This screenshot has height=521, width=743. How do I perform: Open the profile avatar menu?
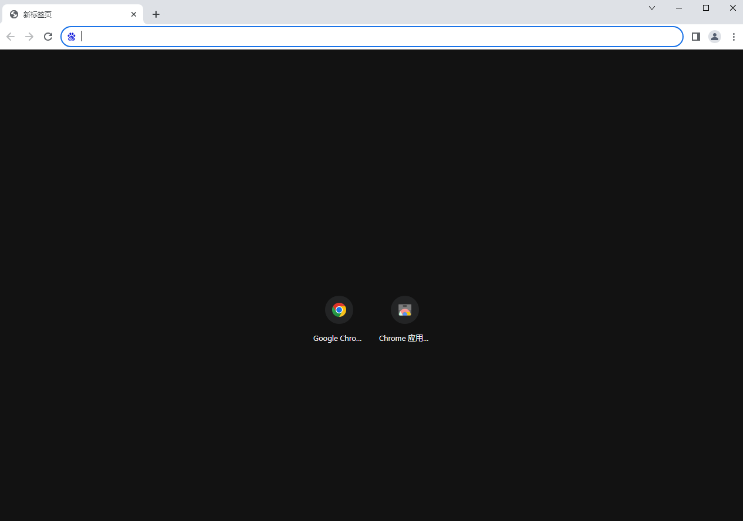click(715, 37)
